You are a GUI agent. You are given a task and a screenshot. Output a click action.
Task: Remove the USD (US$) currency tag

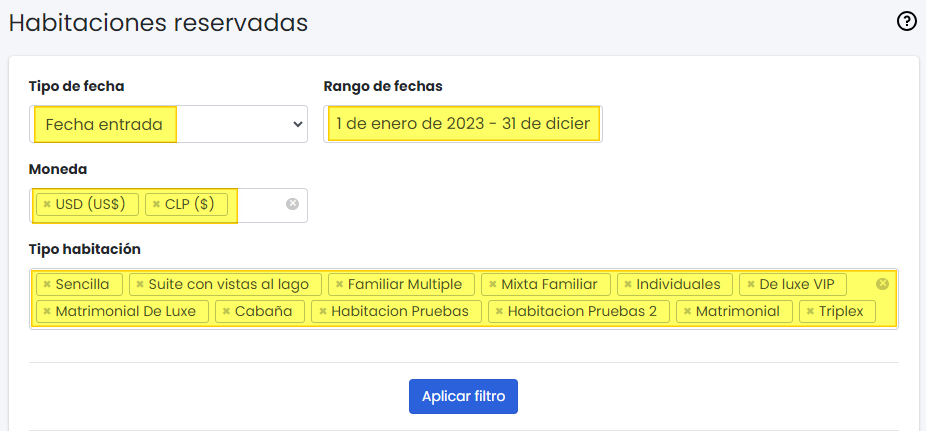tap(47, 204)
